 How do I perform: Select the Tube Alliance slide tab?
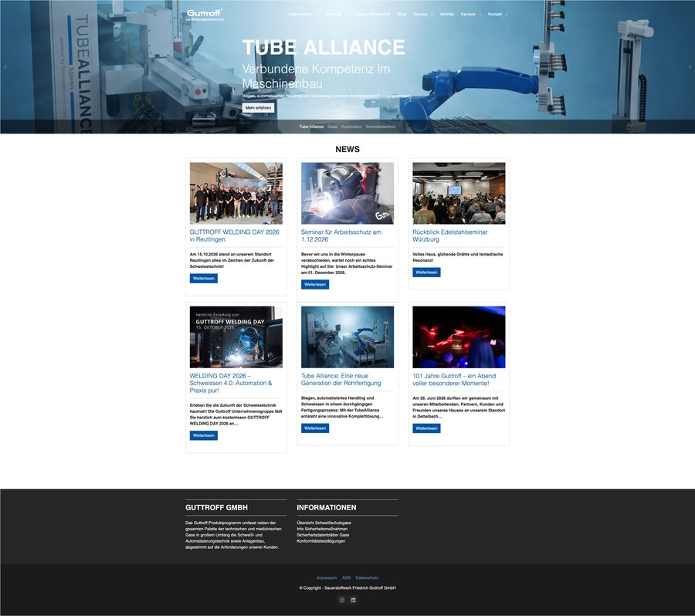click(x=311, y=127)
